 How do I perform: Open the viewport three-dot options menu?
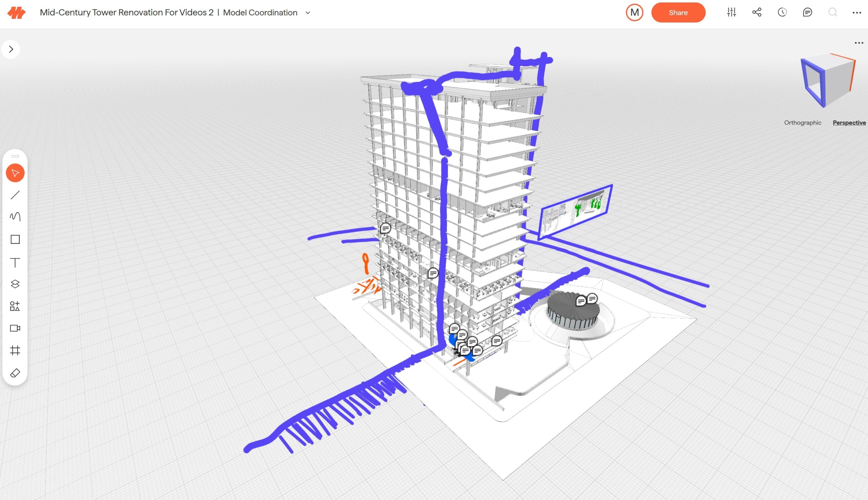(x=859, y=43)
